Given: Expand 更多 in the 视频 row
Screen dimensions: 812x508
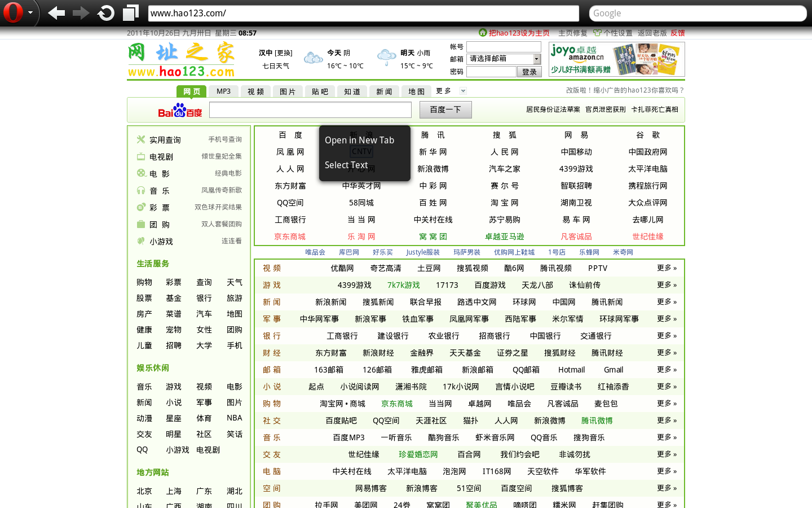Looking at the screenshot, I should (x=667, y=268).
